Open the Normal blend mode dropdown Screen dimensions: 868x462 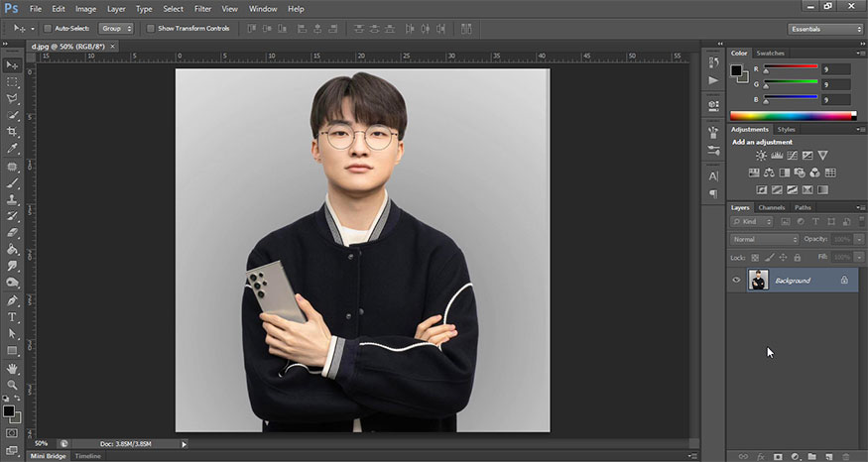[765, 239]
